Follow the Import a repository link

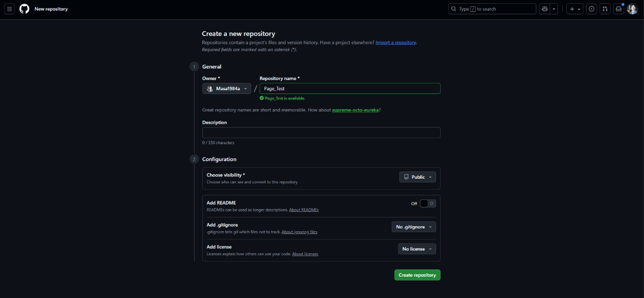pyautogui.click(x=396, y=42)
